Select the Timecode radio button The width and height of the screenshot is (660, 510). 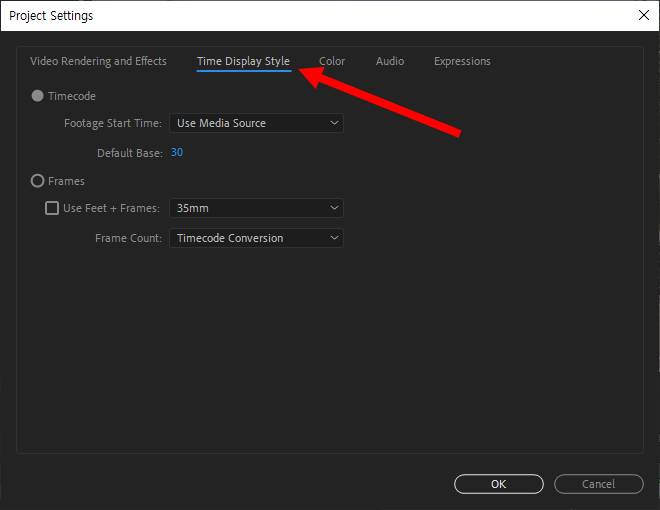pyautogui.click(x=37, y=96)
